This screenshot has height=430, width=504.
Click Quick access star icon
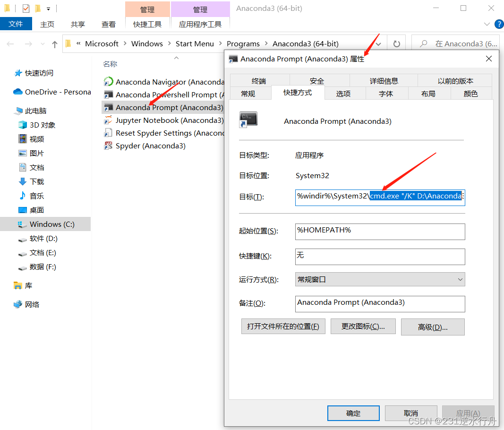[18, 73]
